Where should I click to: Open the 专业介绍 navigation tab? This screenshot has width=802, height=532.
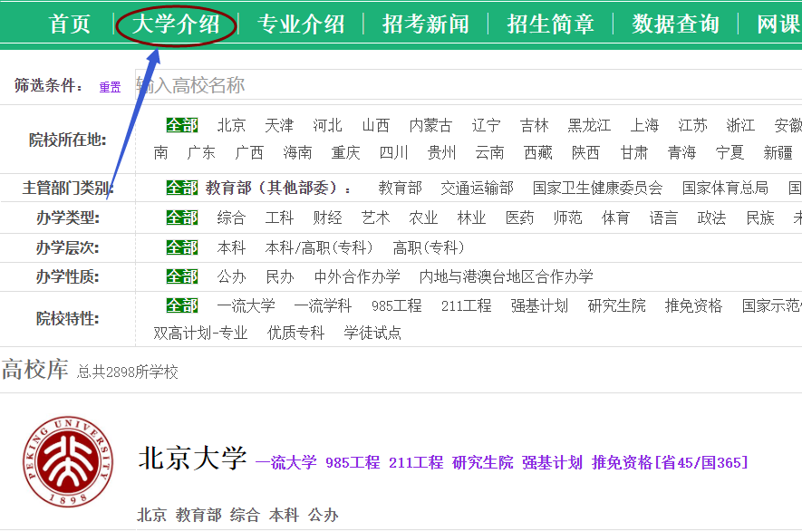pyautogui.click(x=301, y=24)
